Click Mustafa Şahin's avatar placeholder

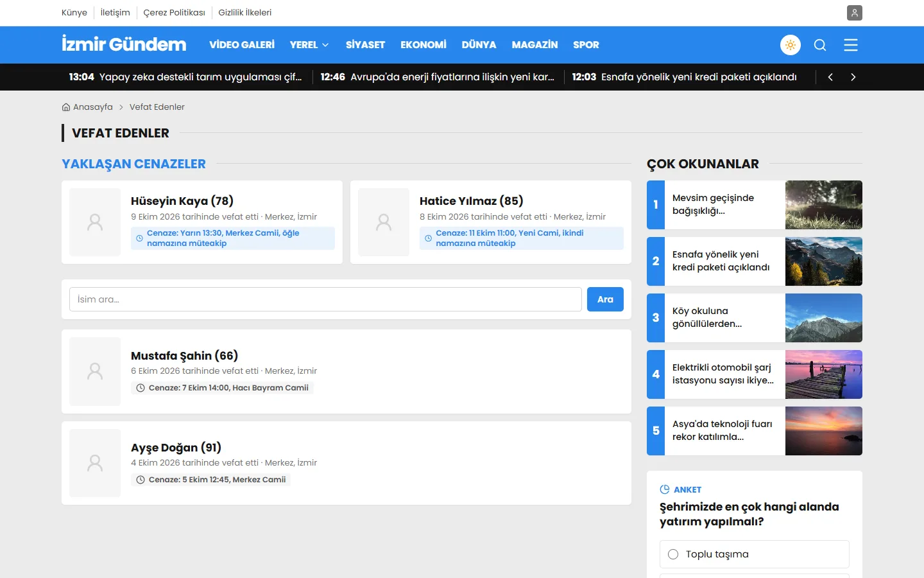[x=95, y=371]
